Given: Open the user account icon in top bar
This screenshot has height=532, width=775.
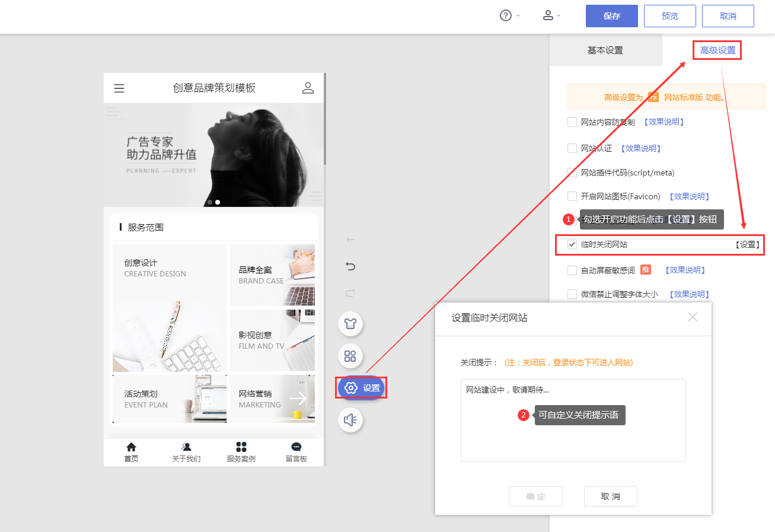Looking at the screenshot, I should pyautogui.click(x=548, y=15).
